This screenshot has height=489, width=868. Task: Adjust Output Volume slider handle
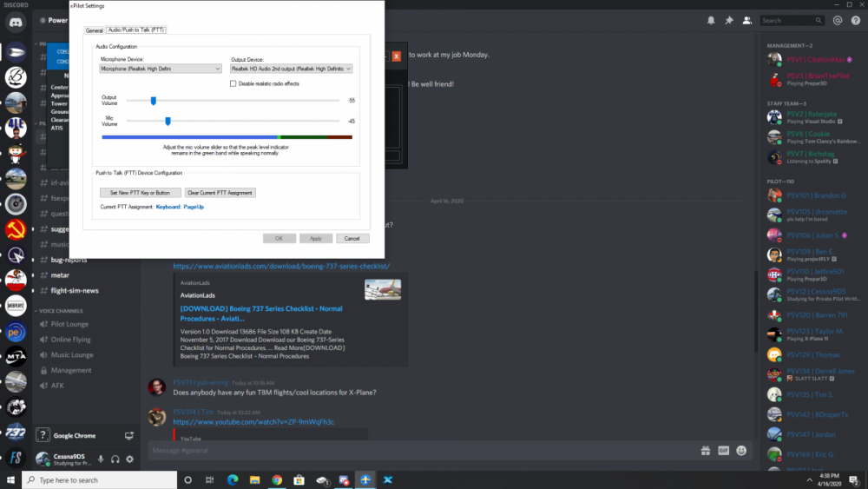(154, 101)
